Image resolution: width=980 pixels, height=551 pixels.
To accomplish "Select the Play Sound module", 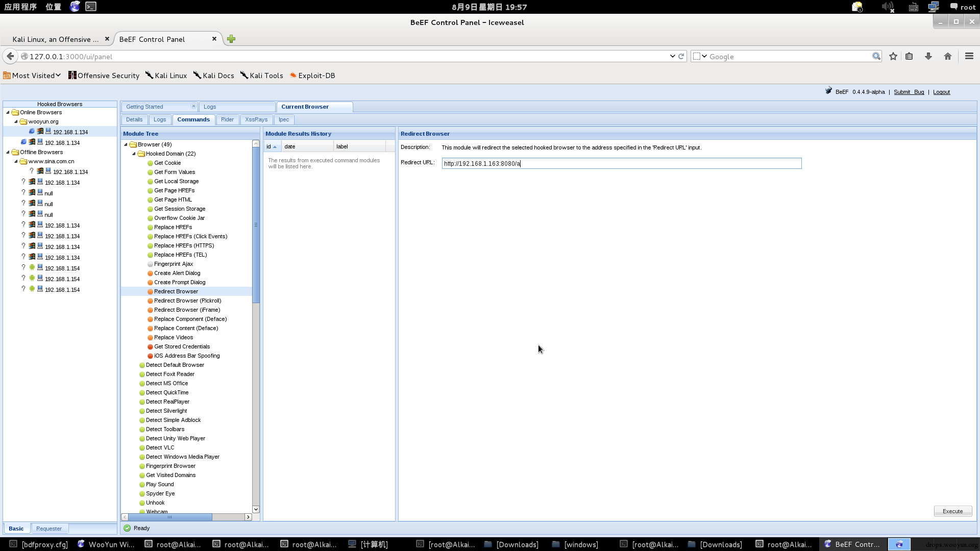I will click(160, 484).
